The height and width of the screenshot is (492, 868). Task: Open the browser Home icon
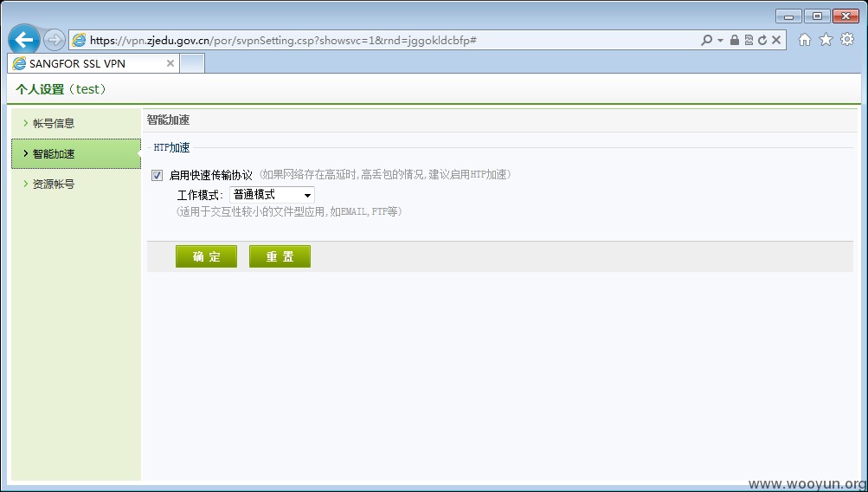(805, 39)
